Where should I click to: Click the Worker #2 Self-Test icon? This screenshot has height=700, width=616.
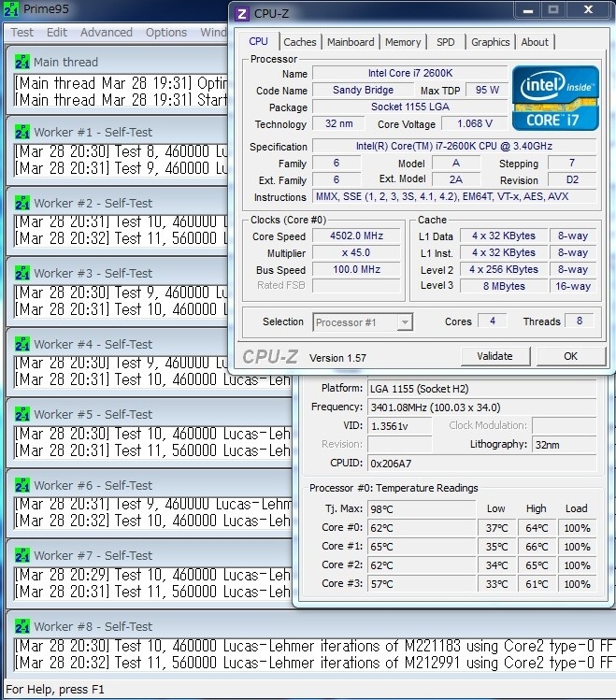[21, 203]
